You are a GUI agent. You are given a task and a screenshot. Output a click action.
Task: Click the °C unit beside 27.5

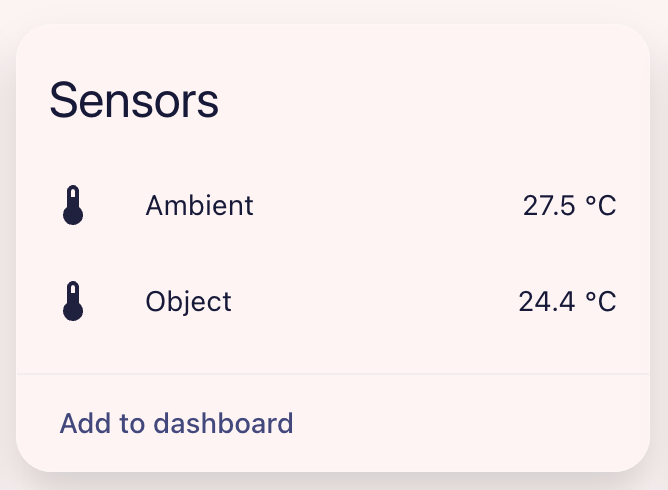pyautogui.click(x=601, y=206)
